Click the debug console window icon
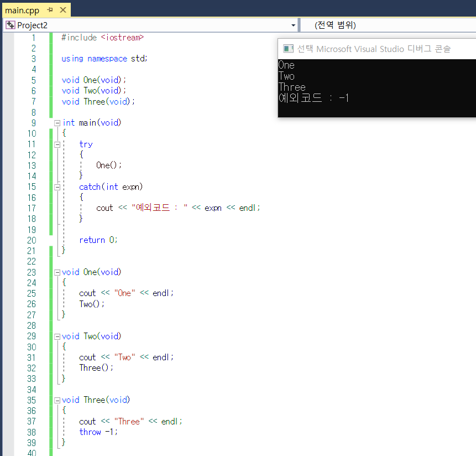Viewport: 476px width, 456px height. [288, 49]
